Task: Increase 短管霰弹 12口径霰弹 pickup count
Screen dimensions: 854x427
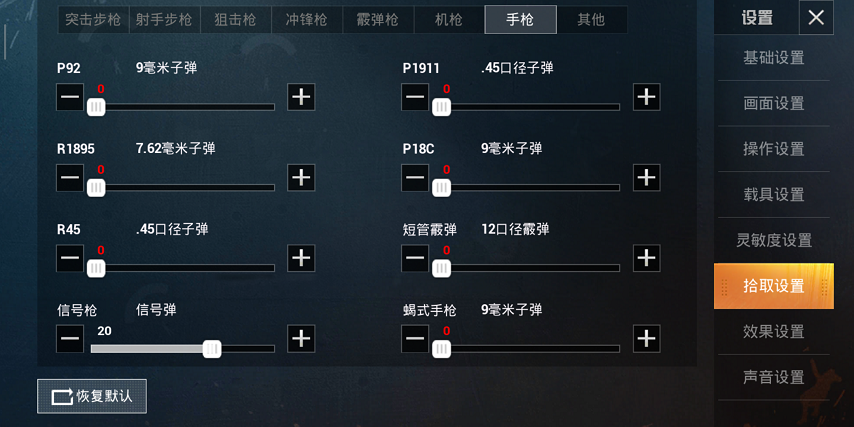Action: click(x=646, y=258)
